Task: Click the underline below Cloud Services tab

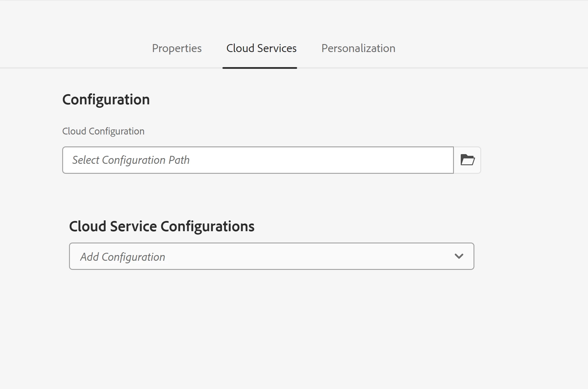Action: pos(260,68)
